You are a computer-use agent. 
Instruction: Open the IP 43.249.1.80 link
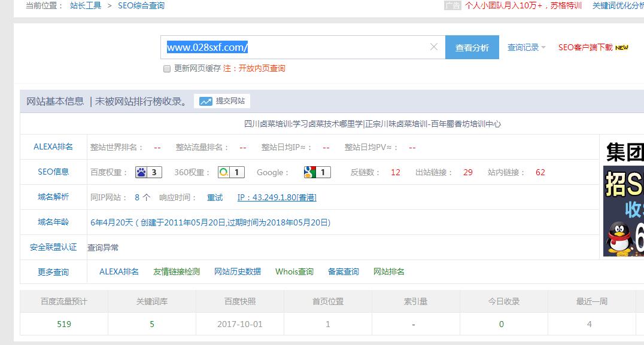click(277, 197)
